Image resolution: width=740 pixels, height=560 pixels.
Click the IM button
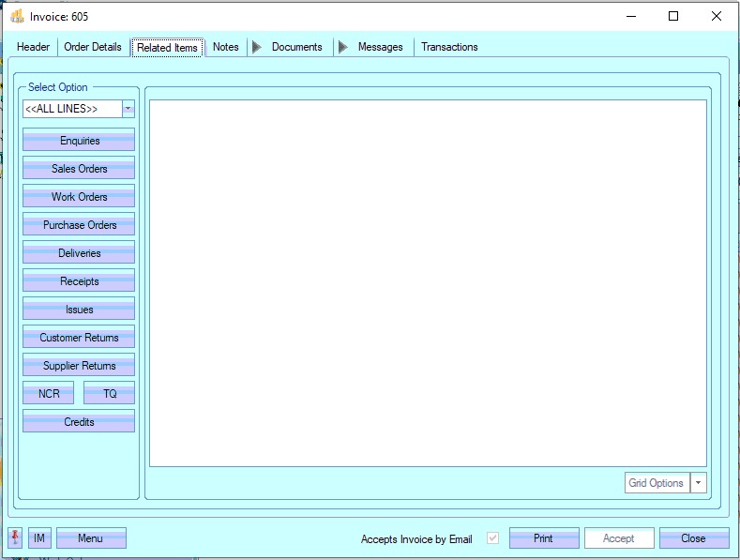pos(39,538)
